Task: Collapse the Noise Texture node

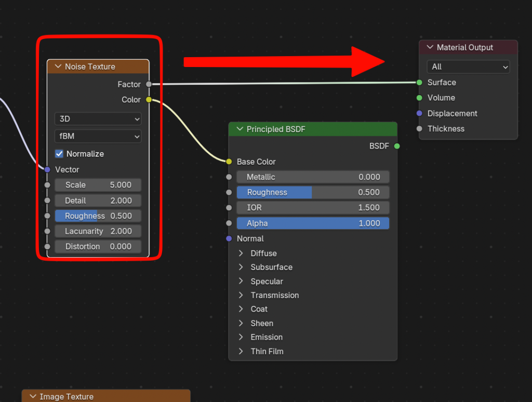Action: (58, 66)
